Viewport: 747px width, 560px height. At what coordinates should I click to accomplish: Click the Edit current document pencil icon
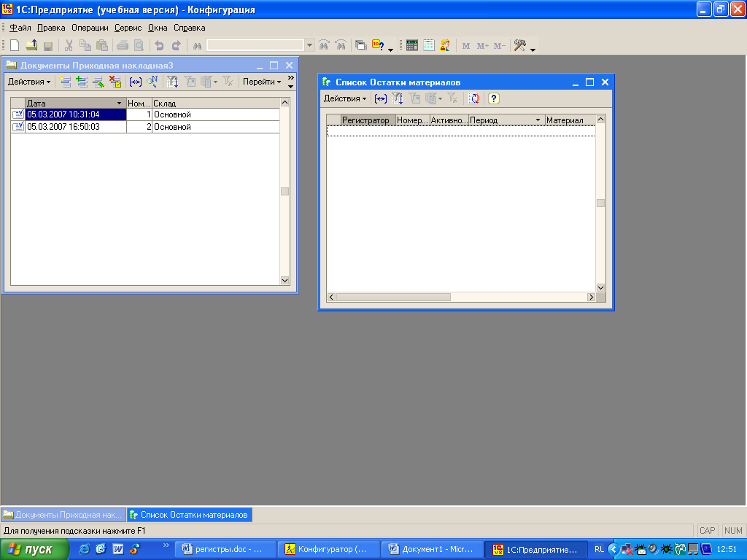point(98,82)
